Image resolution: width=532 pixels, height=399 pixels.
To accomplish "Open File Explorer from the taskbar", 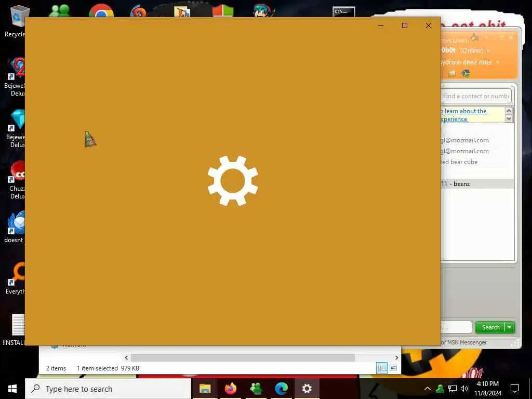I will 205,389.
